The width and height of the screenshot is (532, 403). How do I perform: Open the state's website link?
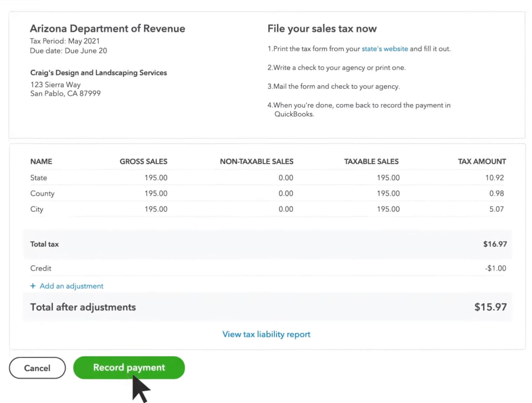[385, 49]
